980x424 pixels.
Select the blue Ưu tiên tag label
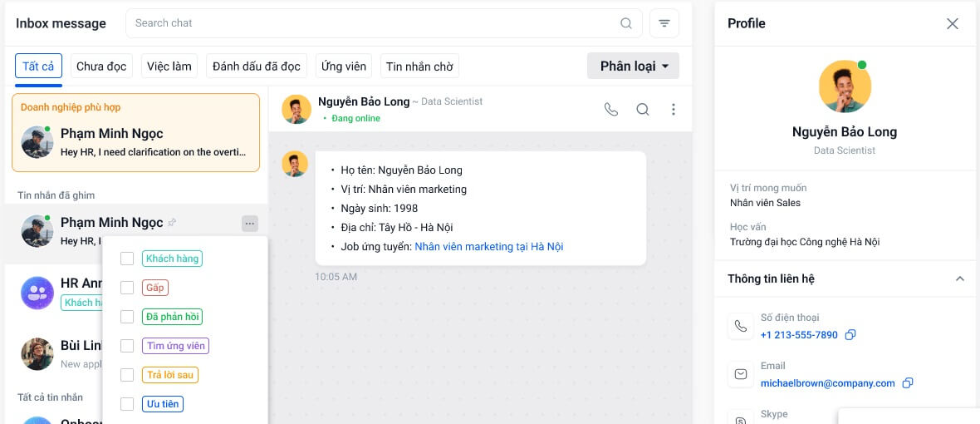point(163,404)
